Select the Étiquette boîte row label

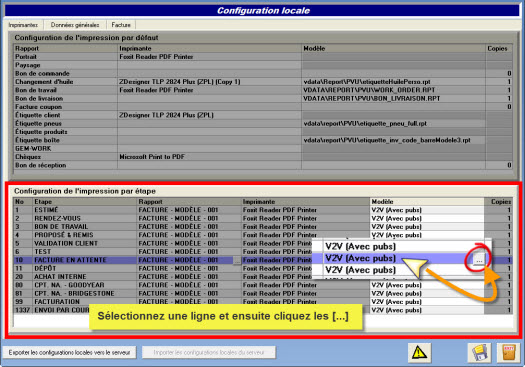pos(37,140)
